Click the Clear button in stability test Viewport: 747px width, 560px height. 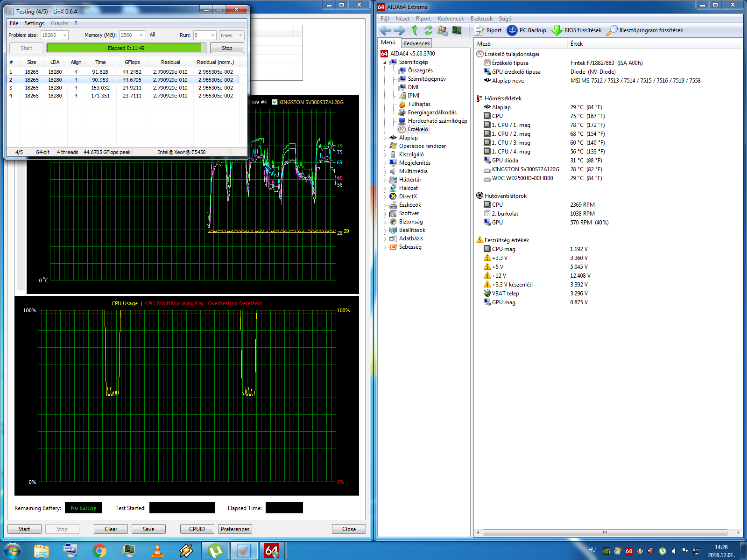pos(111,529)
